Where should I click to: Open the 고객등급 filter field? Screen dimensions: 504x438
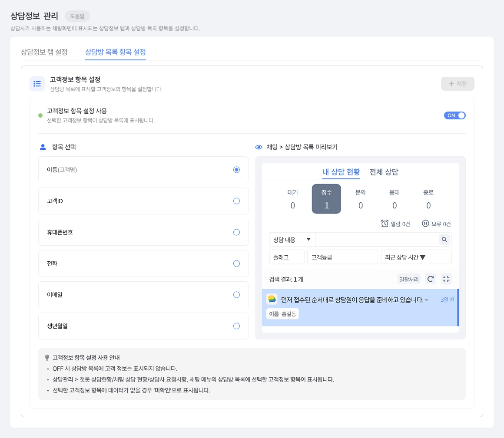pyautogui.click(x=342, y=257)
